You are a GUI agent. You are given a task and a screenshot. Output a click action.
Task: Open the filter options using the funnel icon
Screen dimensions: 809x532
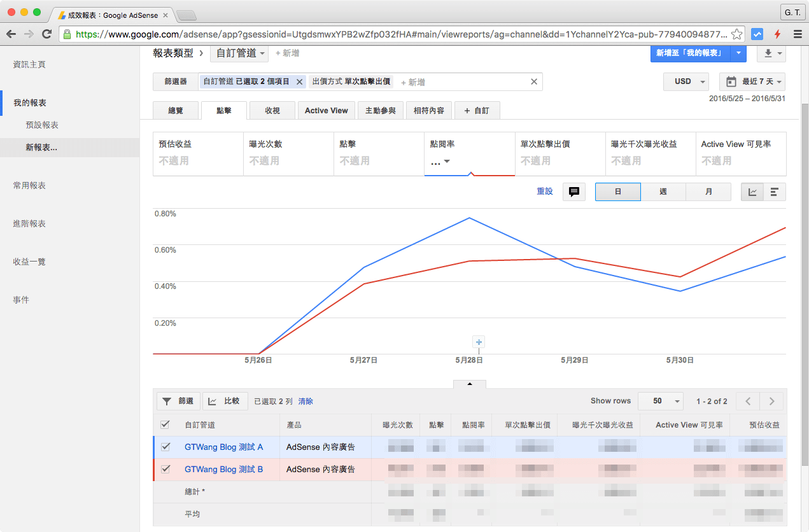[x=165, y=401]
